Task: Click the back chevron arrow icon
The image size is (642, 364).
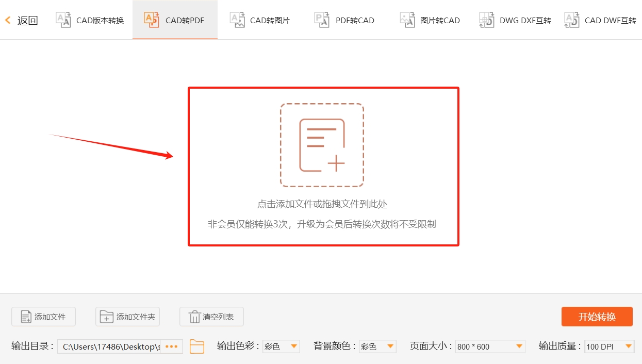Action: [x=8, y=21]
